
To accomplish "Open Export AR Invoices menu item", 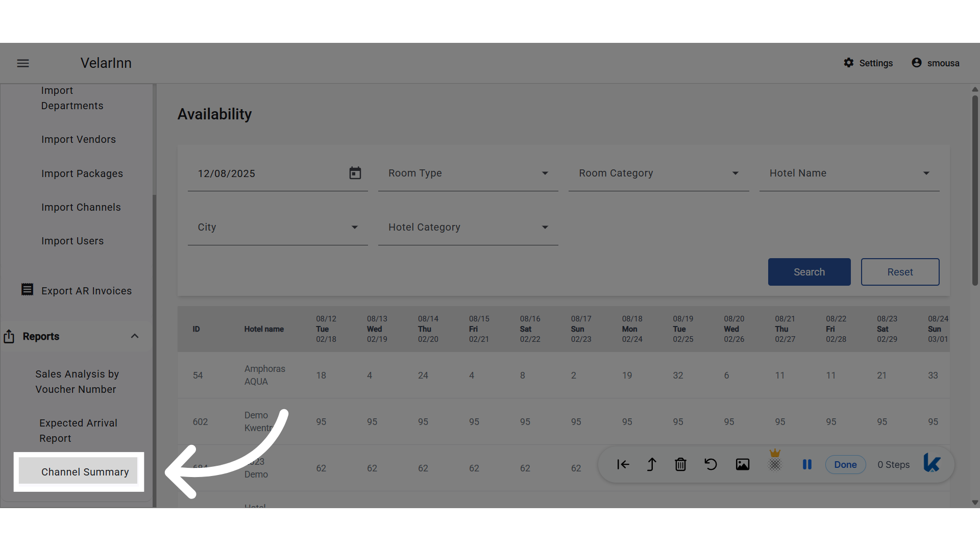I will coord(87,291).
